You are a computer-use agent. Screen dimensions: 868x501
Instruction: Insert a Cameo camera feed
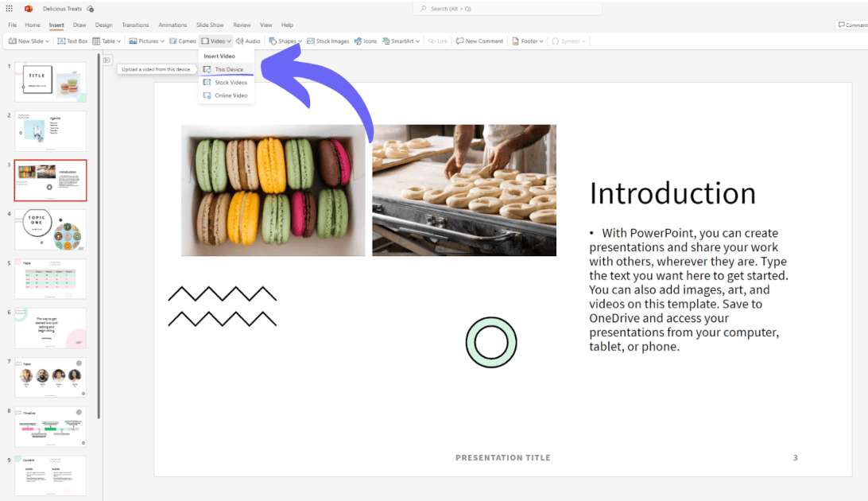(182, 41)
